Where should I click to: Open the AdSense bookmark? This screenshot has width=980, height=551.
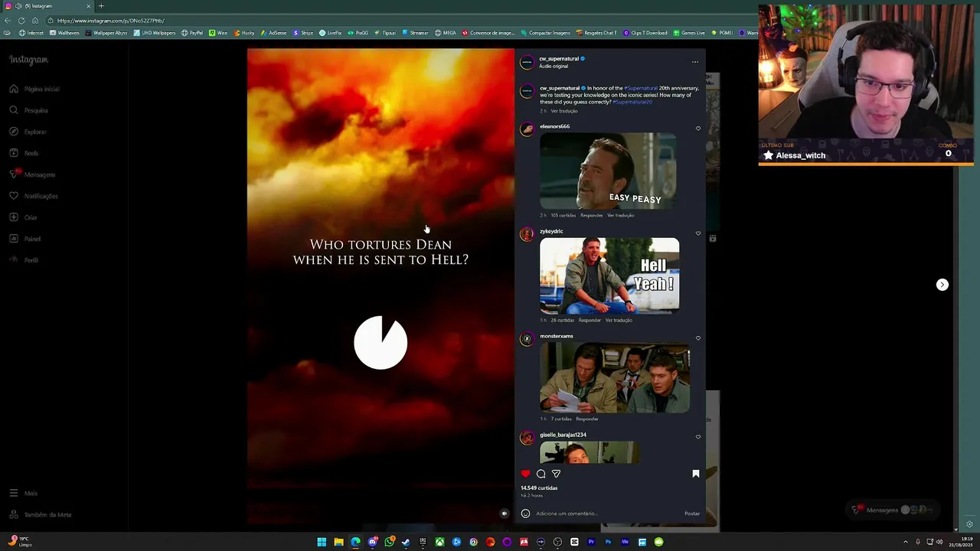coord(273,33)
